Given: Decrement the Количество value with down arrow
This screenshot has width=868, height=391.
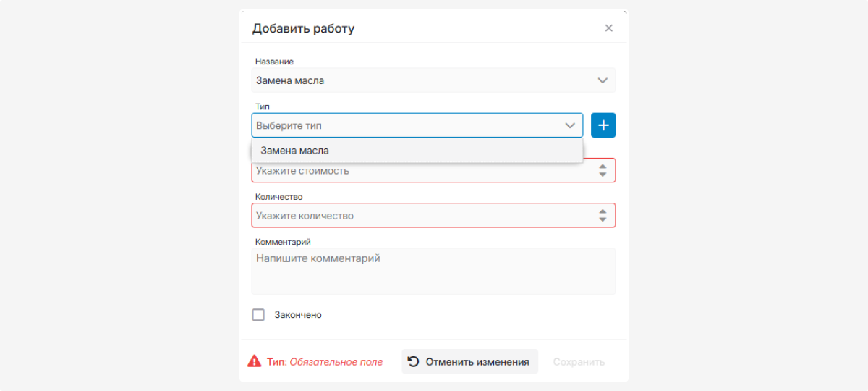Looking at the screenshot, I should pos(603,219).
